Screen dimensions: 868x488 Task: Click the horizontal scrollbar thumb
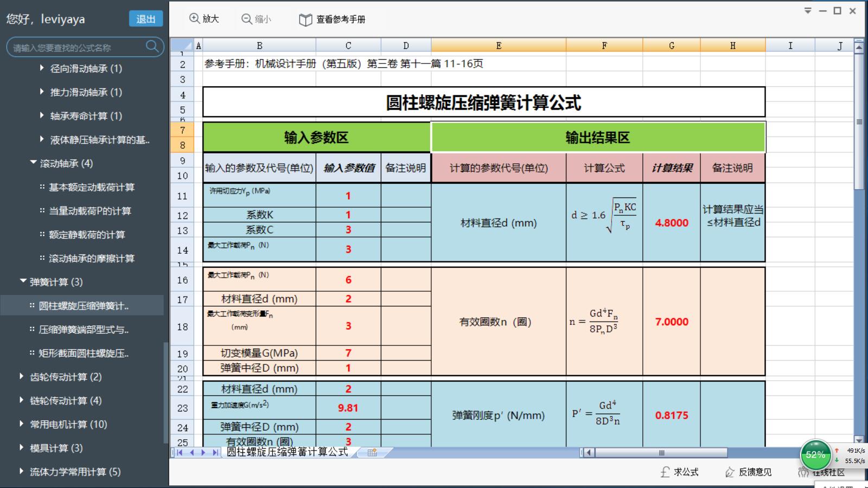661,452
